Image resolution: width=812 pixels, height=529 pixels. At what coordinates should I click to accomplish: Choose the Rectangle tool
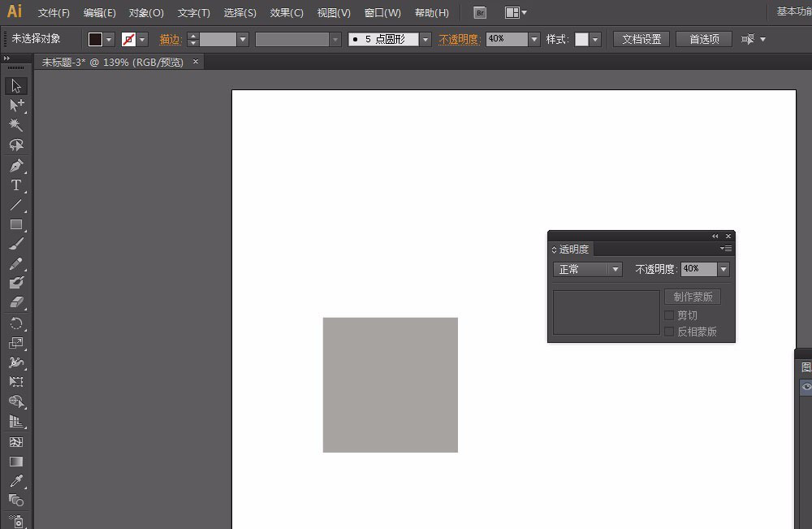pyautogui.click(x=15, y=224)
